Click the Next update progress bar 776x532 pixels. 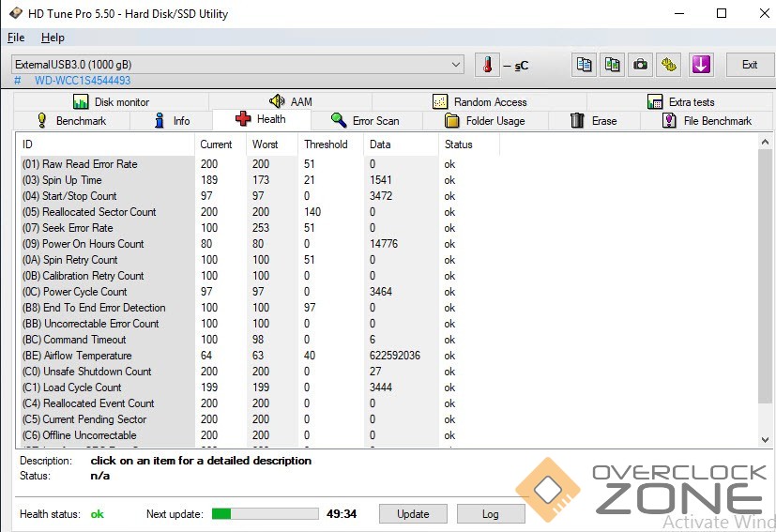266,513
